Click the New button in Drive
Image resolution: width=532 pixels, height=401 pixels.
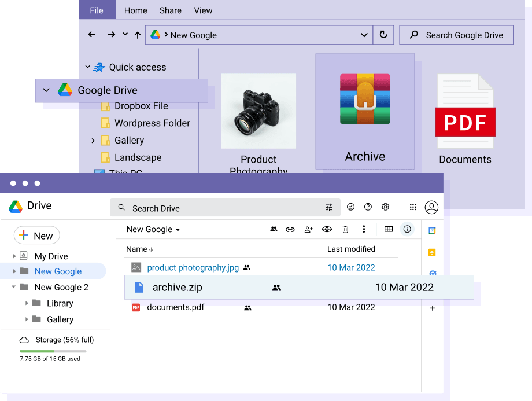click(x=36, y=236)
